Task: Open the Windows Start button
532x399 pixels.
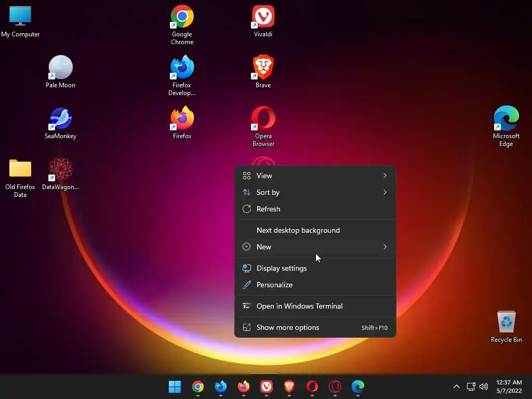Action: 175,387
